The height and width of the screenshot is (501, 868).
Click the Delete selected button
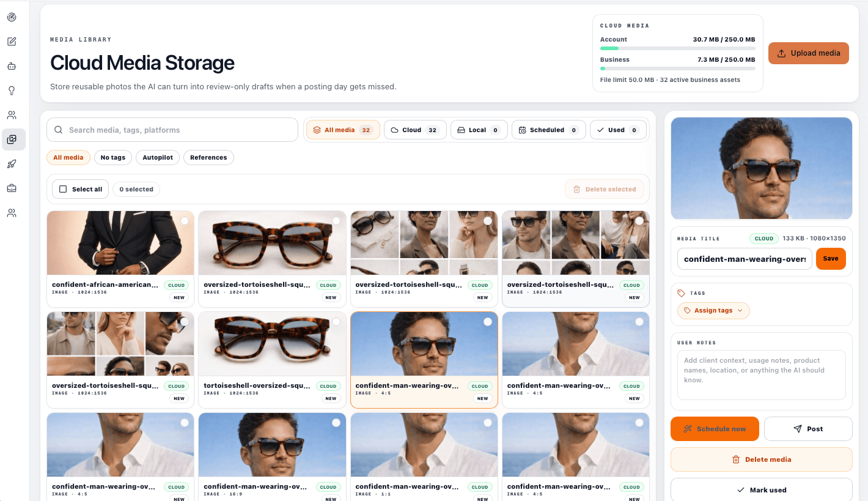click(605, 189)
